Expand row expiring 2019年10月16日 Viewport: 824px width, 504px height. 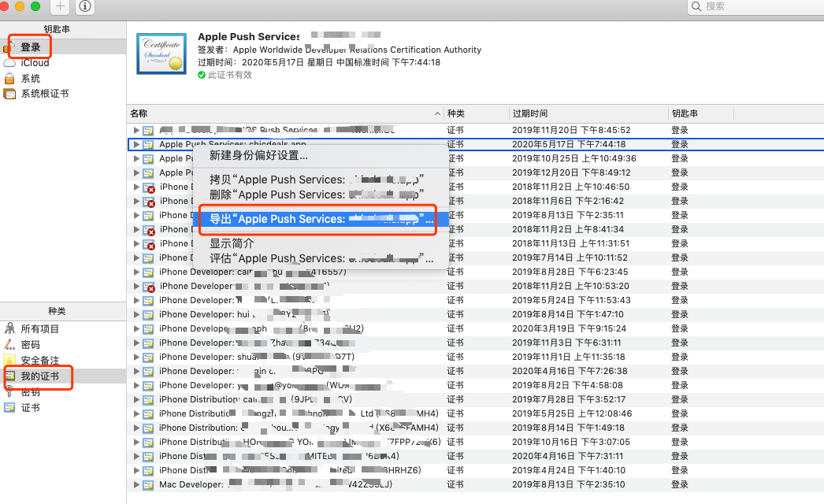click(x=136, y=442)
